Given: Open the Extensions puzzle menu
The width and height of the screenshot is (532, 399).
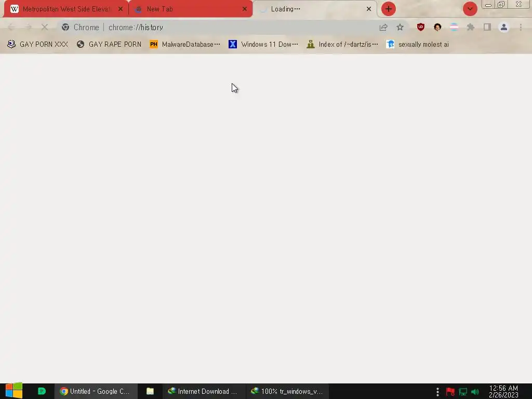Looking at the screenshot, I should (x=471, y=27).
